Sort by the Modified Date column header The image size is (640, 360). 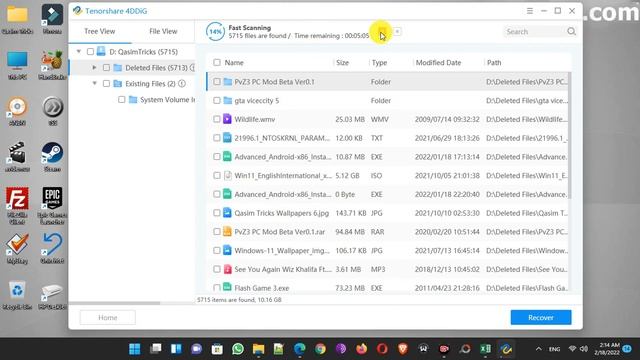coord(438,62)
